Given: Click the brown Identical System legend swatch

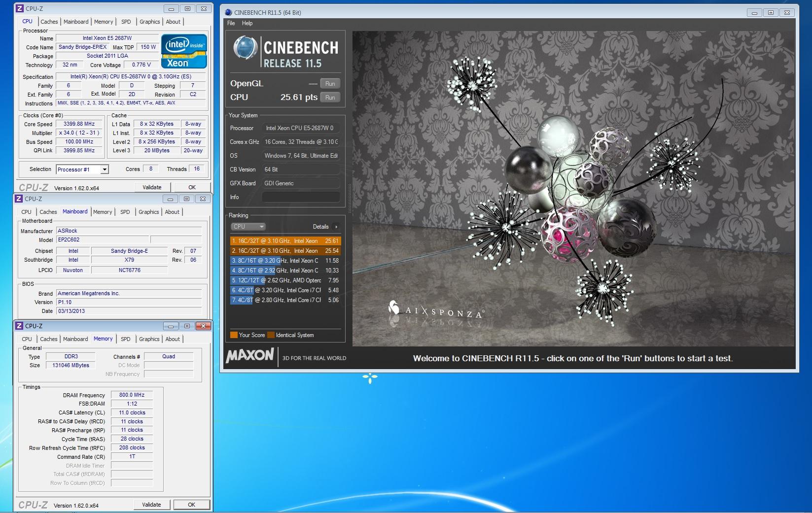Looking at the screenshot, I should tap(271, 335).
